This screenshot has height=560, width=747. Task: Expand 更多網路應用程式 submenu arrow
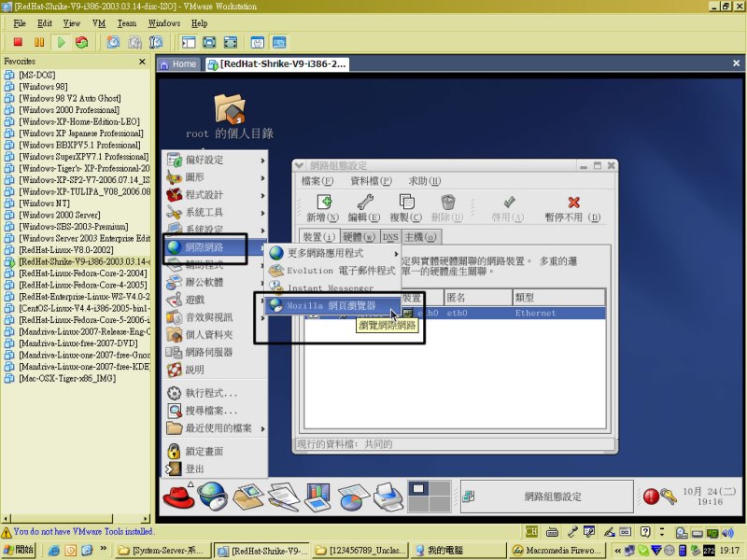(x=396, y=254)
